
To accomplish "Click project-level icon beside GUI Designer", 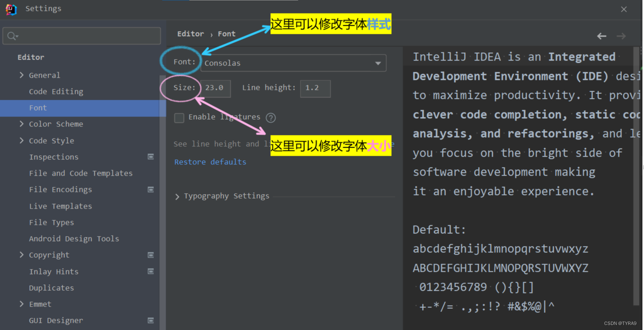I will [x=151, y=321].
